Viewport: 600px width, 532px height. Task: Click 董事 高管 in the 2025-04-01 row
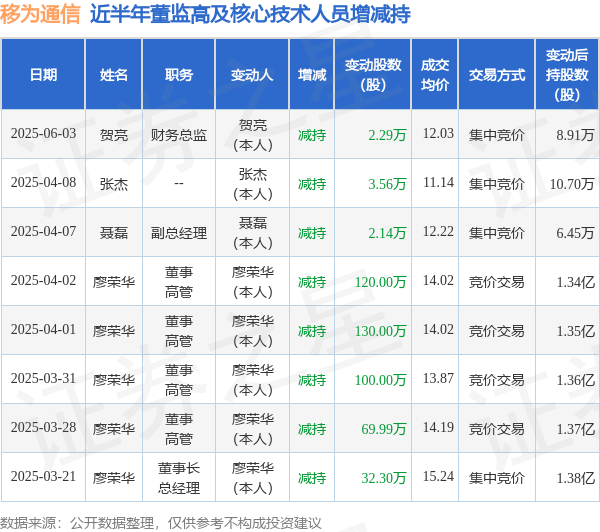coord(179,331)
